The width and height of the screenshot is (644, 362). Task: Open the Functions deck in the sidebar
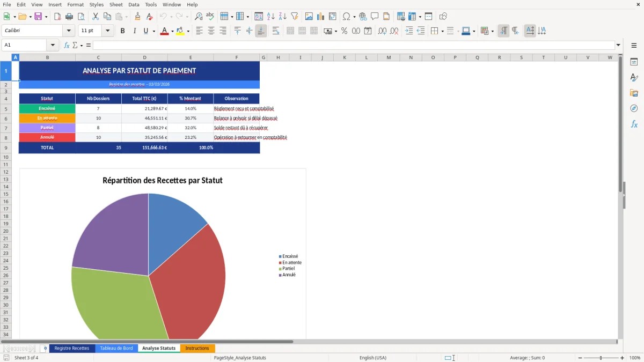click(634, 124)
